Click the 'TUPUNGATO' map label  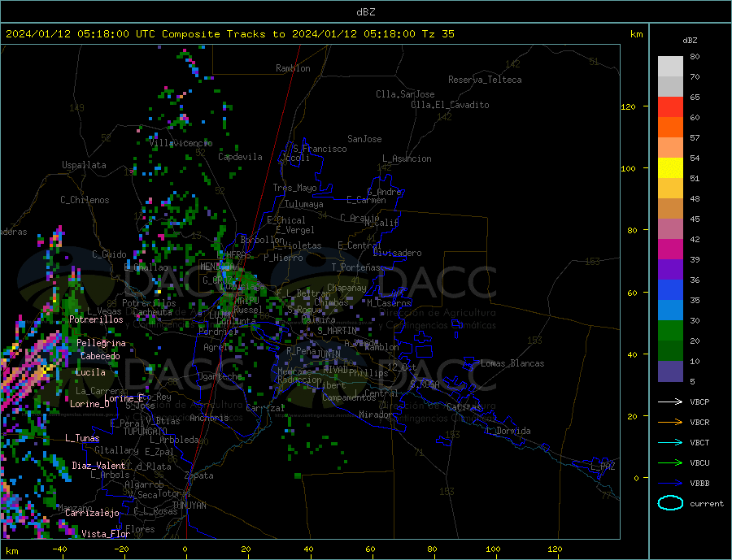point(146,432)
